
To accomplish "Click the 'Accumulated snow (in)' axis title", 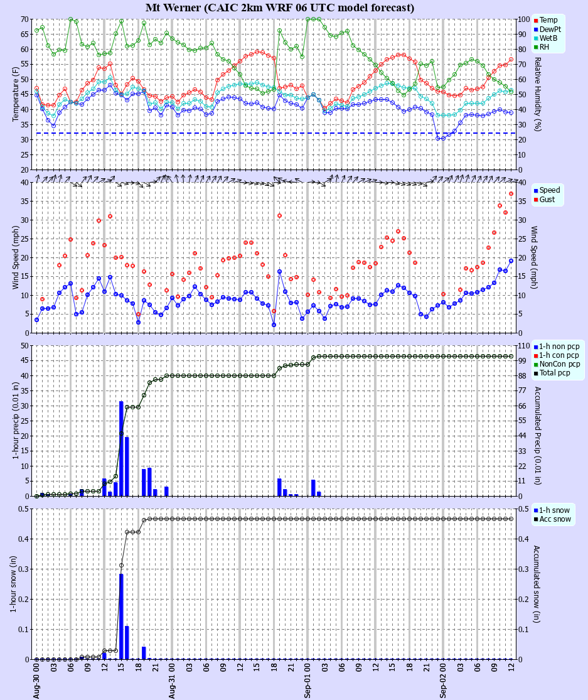I will click(x=537, y=584).
